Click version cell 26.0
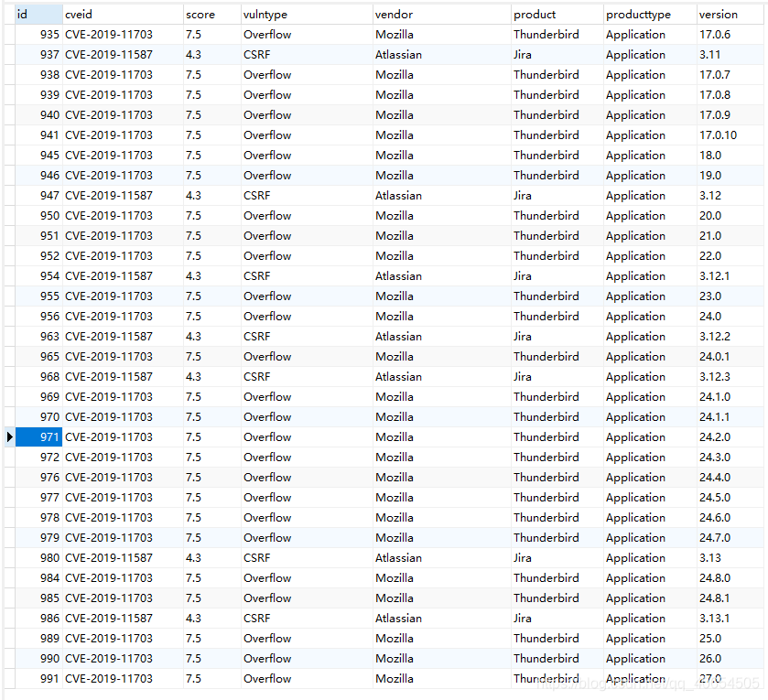Screen dimensions: 768x700 point(730,659)
